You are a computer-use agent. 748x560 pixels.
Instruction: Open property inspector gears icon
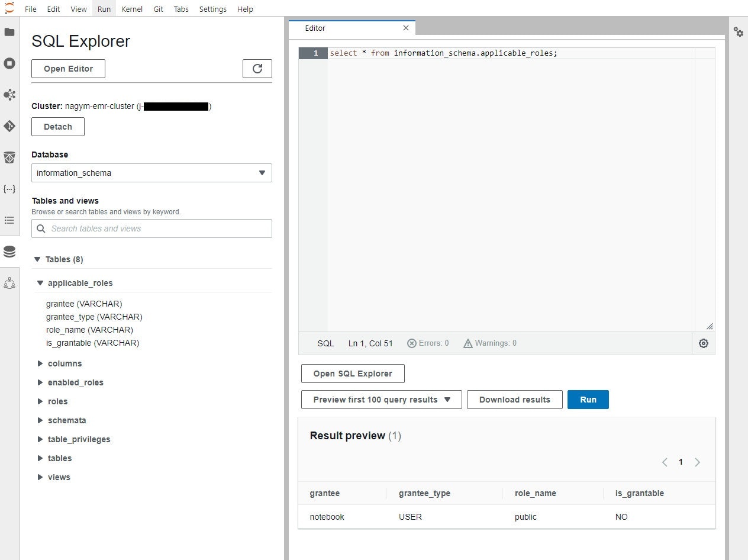[x=739, y=32]
